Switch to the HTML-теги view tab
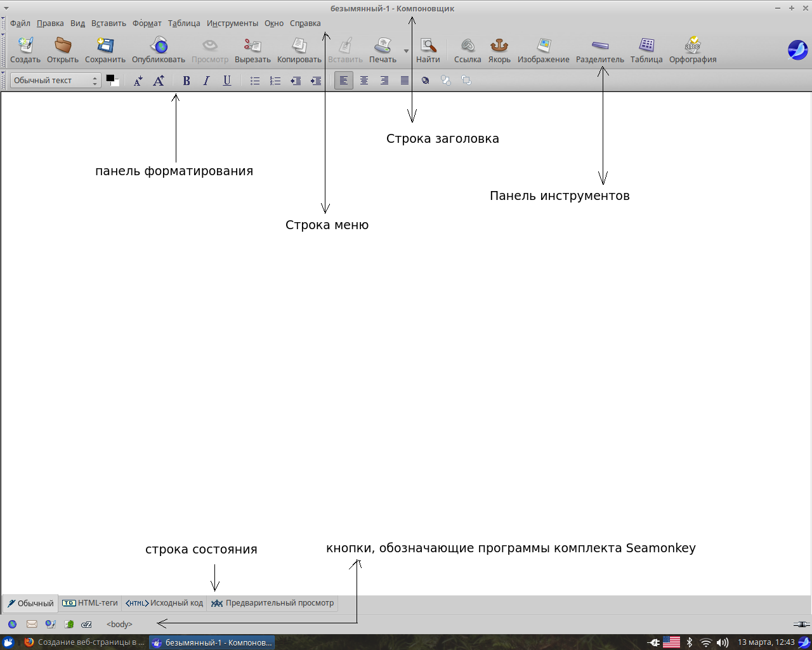Screen dimensions: 812x650 [x=90, y=603]
